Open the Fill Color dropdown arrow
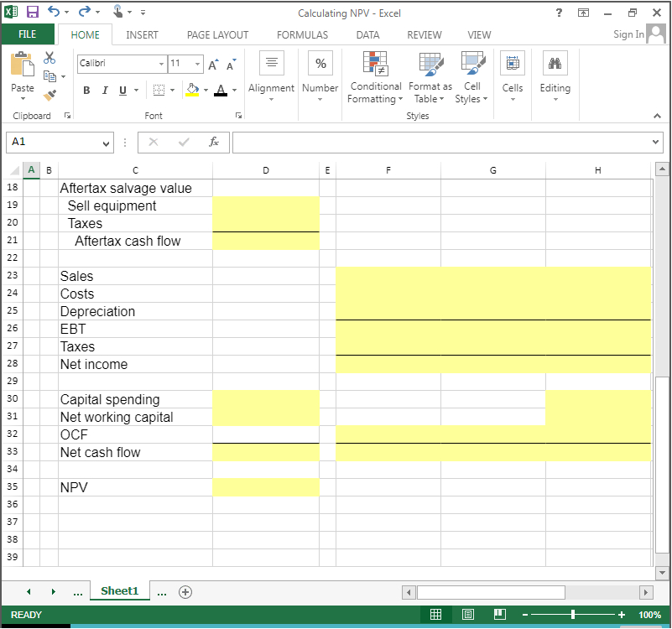The width and height of the screenshot is (672, 629). point(206,90)
